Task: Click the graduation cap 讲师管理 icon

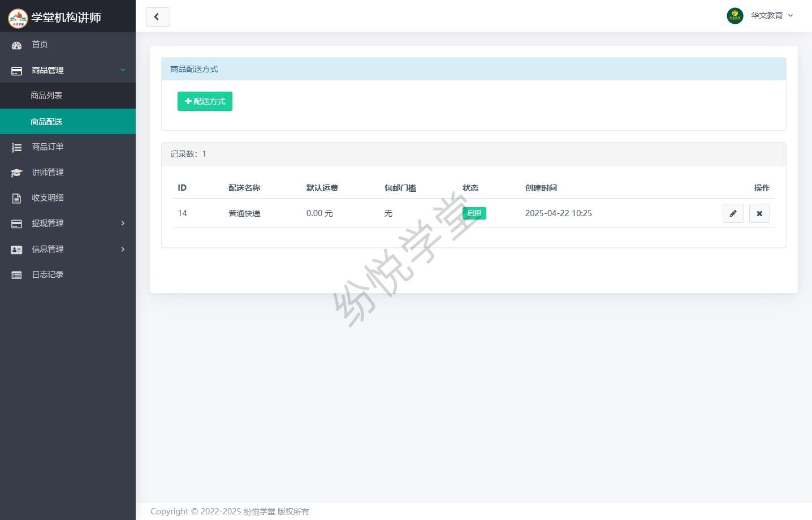Action: pos(17,173)
